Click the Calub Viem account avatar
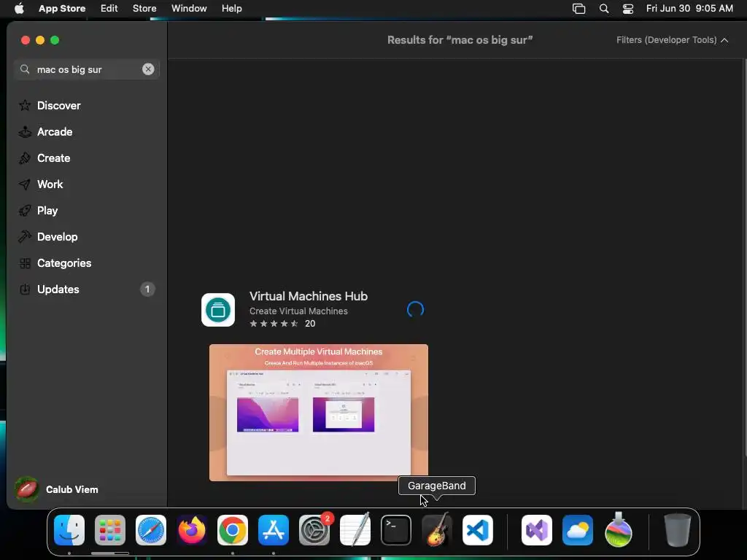747x560 pixels. point(27,489)
